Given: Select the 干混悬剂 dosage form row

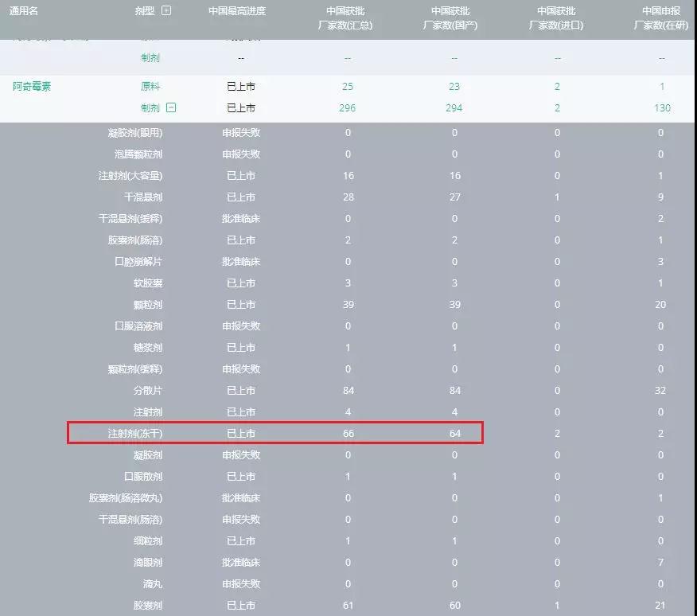Looking at the screenshot, I should tap(143, 197).
